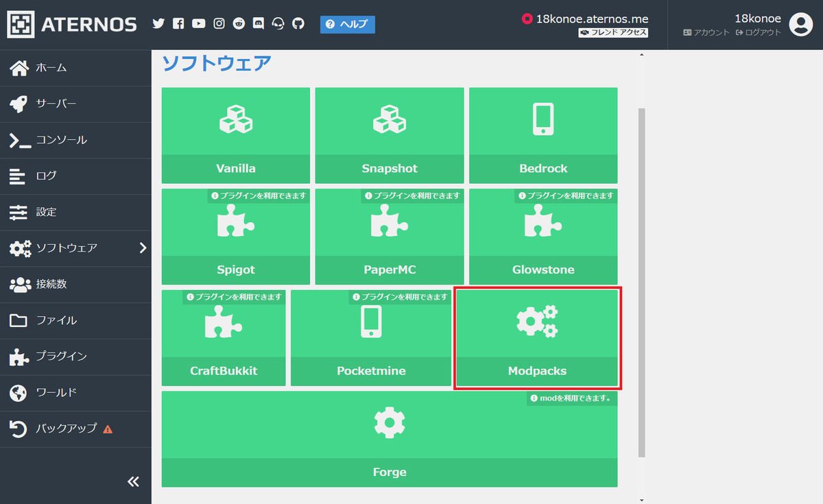Click the scrollbar up arrow
The image size is (823, 504).
[641, 54]
